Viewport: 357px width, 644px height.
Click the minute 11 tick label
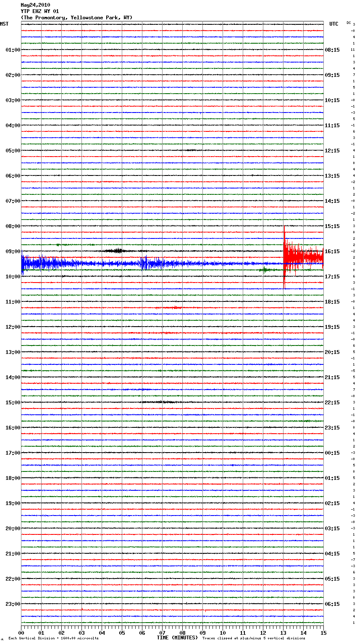(x=243, y=633)
